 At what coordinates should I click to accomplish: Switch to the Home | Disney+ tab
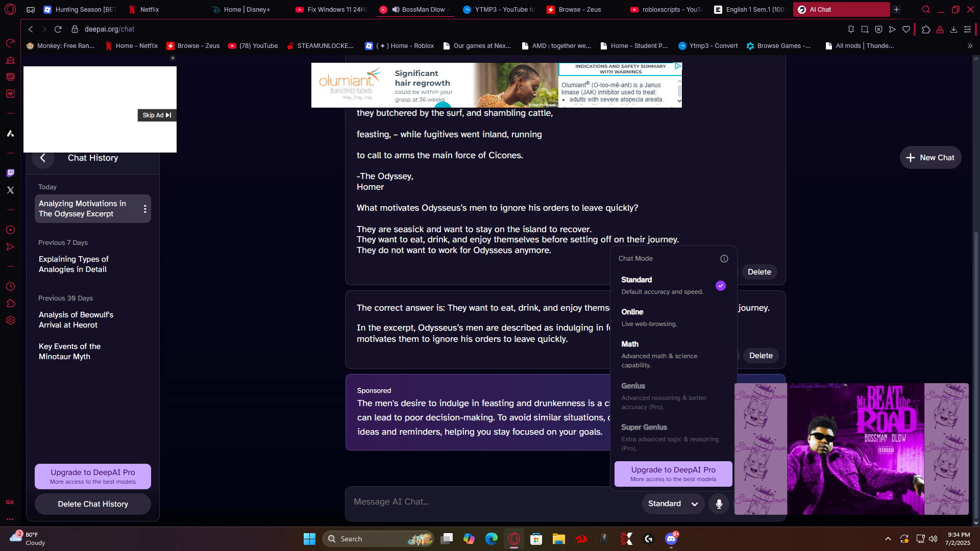pyautogui.click(x=248, y=9)
